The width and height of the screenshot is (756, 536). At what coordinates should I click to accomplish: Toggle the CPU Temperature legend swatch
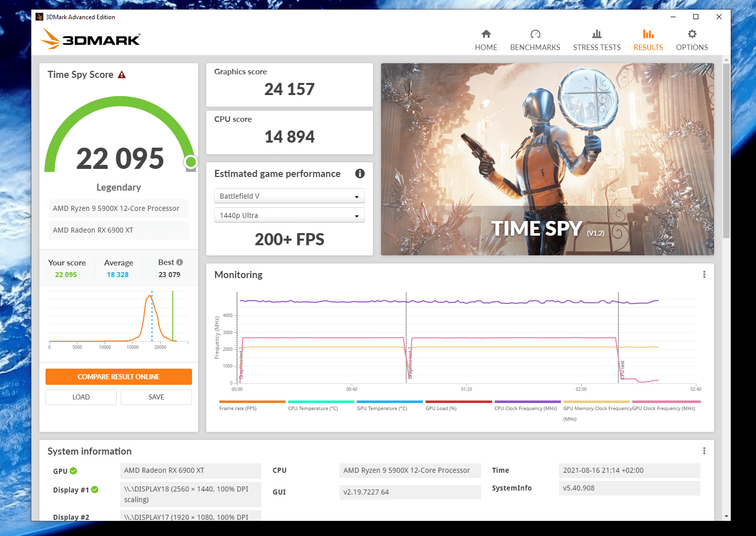click(x=321, y=402)
